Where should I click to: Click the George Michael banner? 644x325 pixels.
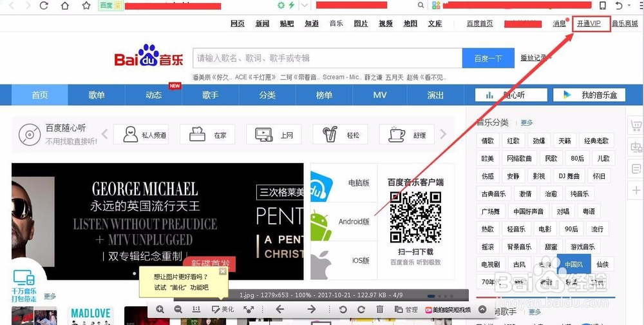pyautogui.click(x=157, y=221)
